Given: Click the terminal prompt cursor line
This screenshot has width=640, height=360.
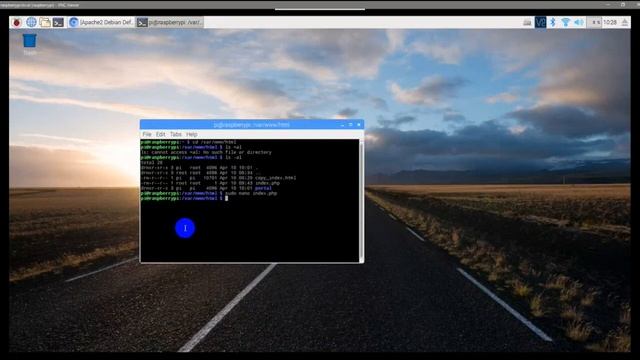Looking at the screenshot, I should pyautogui.click(x=184, y=198).
